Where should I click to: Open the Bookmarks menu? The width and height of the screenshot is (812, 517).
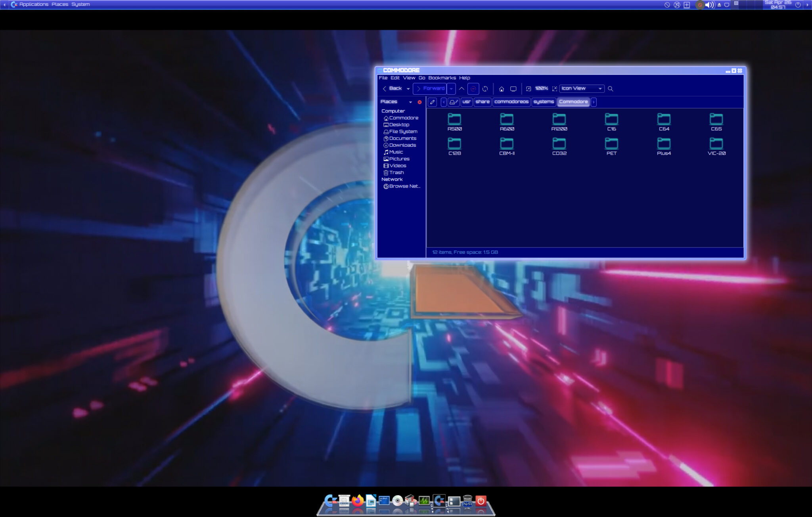[x=441, y=78]
